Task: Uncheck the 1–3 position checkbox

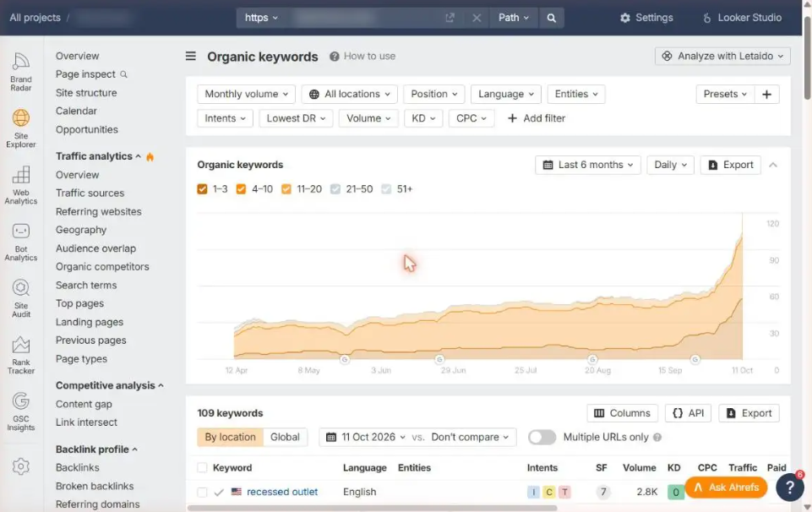Action: pyautogui.click(x=202, y=189)
